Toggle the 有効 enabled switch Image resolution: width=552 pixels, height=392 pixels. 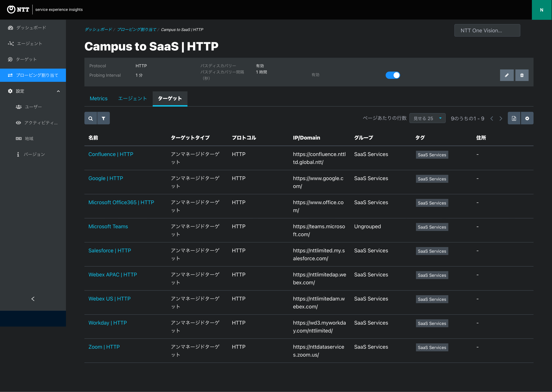(393, 75)
